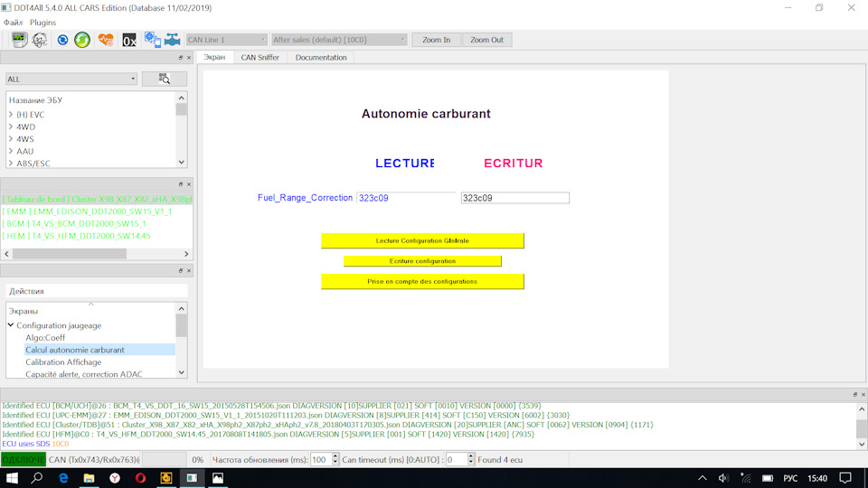Expand the ABS/ESC tree node
The height and width of the screenshot is (488, 868).
(11, 164)
